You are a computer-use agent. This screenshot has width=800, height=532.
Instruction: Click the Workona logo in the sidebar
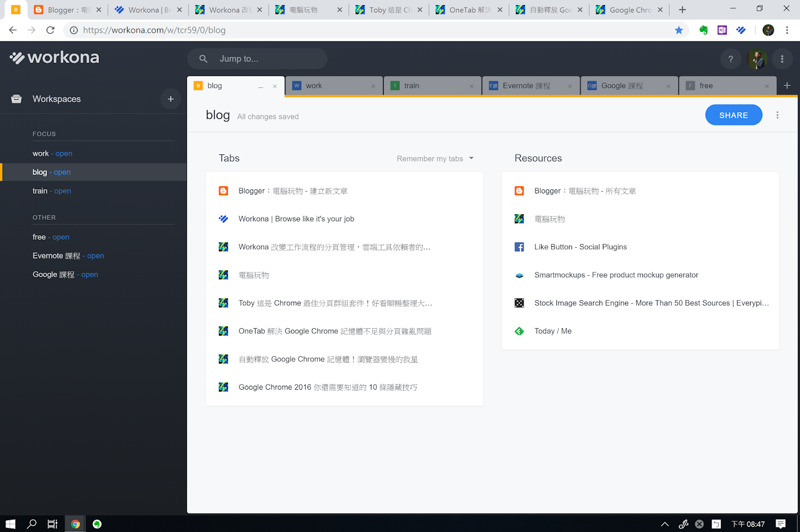(54, 58)
